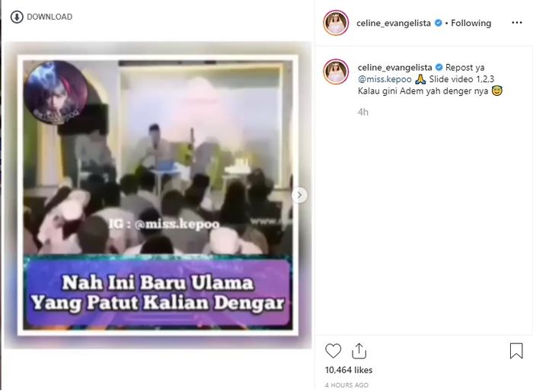Viewport: 533px width, 392px height.
Task: Click celine_evangelista username in caption
Action: pyautogui.click(x=394, y=67)
